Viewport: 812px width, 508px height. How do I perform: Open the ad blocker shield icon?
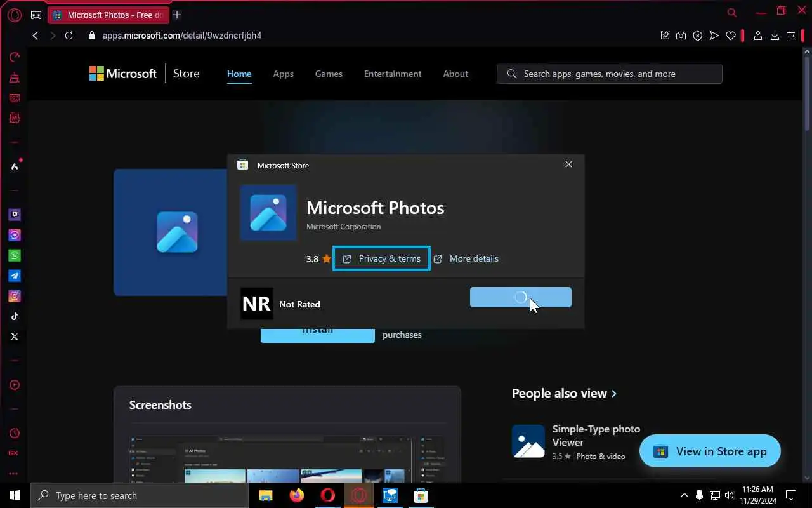click(x=698, y=36)
